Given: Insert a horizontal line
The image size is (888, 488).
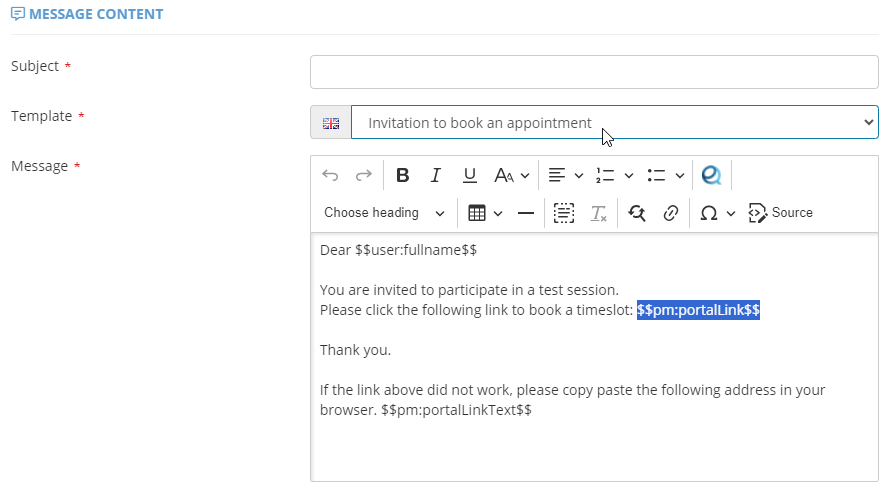Looking at the screenshot, I should coord(525,213).
